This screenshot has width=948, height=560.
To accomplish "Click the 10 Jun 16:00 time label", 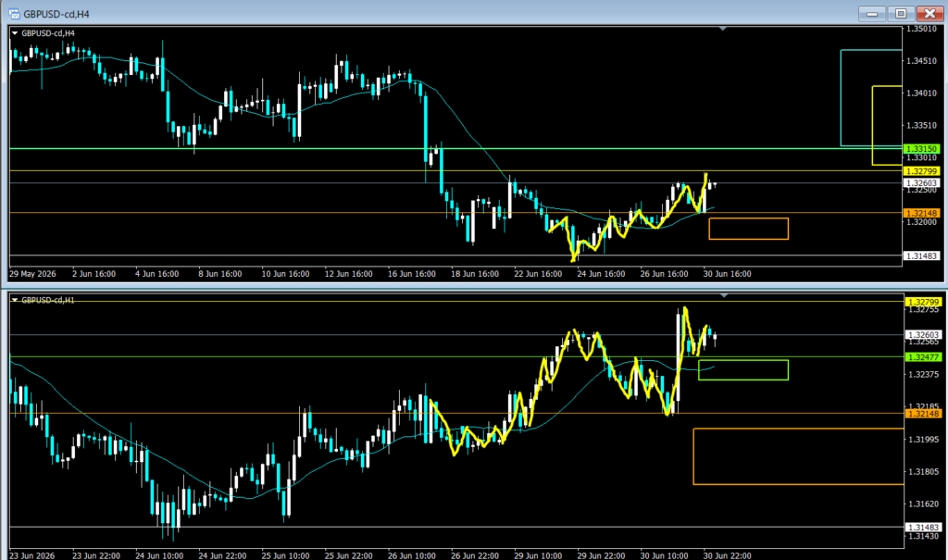I will (285, 274).
